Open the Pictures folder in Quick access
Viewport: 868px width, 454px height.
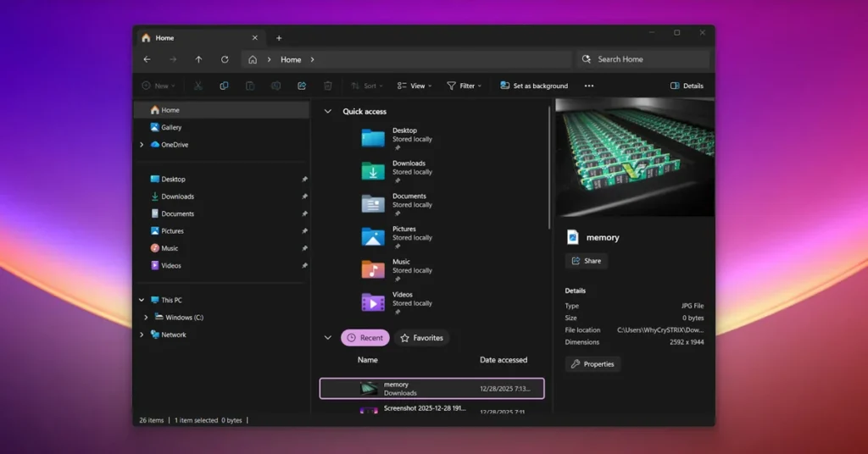(397, 236)
